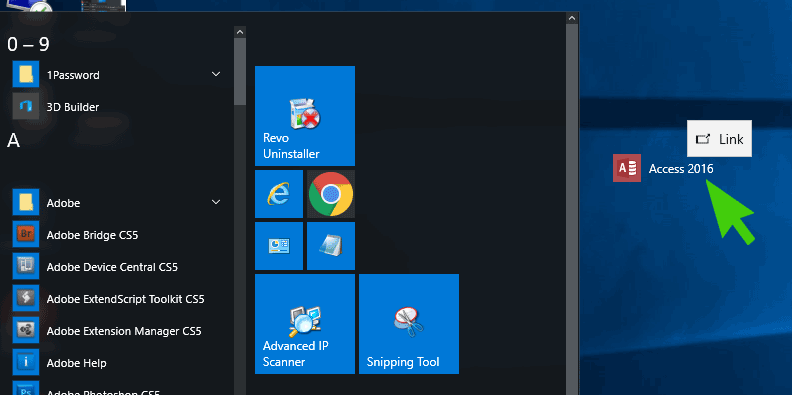This screenshot has height=395, width=792.
Task: Select the Adobe Bridge CS5 label
Action: click(x=92, y=235)
